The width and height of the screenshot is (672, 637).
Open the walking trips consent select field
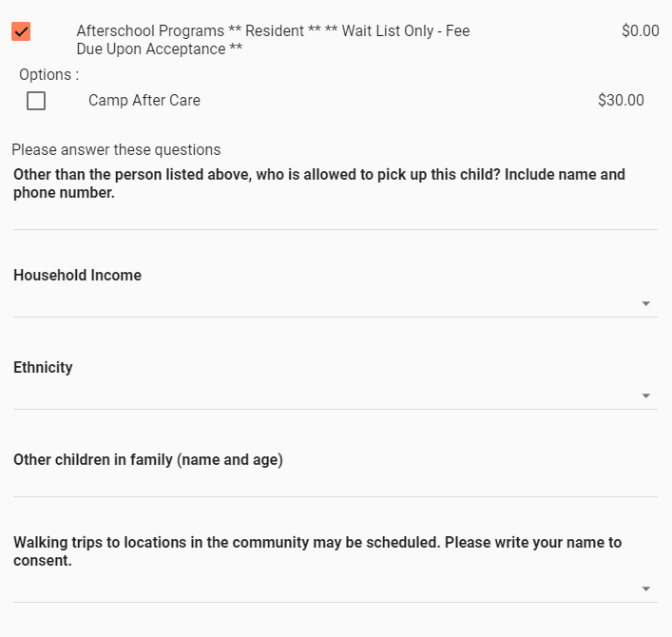(323, 589)
